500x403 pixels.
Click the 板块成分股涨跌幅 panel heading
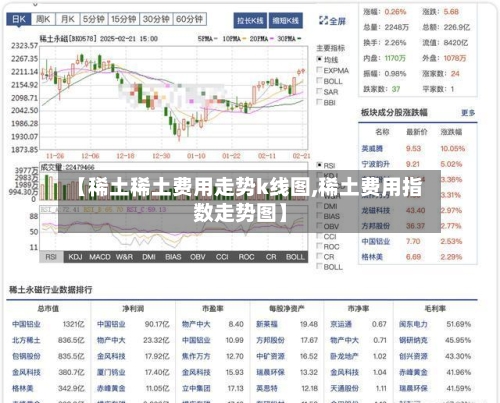coord(394,113)
